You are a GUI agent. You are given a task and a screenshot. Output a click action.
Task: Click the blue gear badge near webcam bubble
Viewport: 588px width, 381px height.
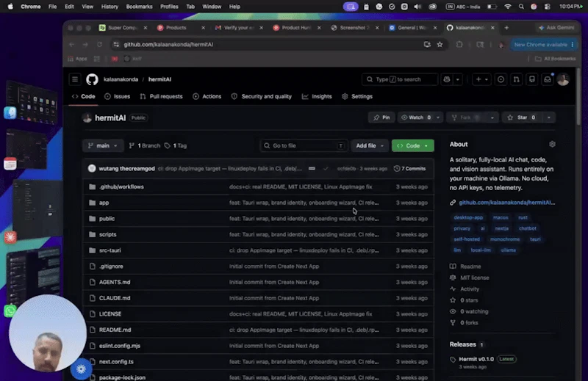81,369
